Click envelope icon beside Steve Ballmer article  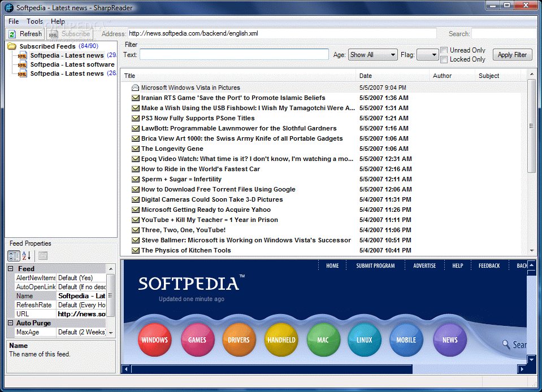pos(136,241)
